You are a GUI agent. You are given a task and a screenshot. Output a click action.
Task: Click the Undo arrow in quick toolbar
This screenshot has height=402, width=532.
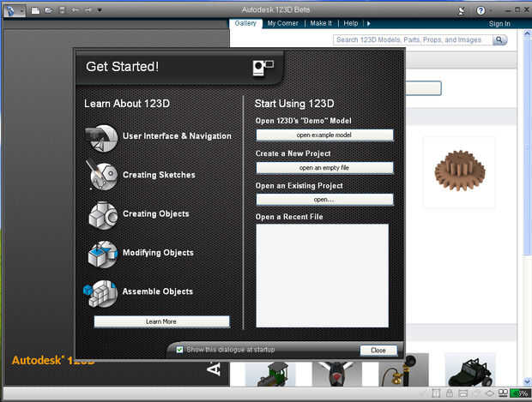point(75,10)
